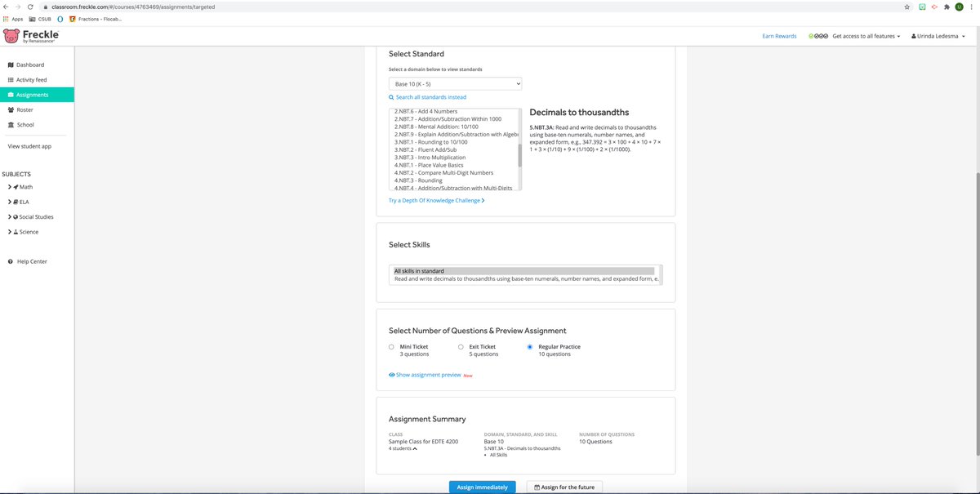980x494 pixels.
Task: Click the Assign for the future button
Action: point(565,487)
